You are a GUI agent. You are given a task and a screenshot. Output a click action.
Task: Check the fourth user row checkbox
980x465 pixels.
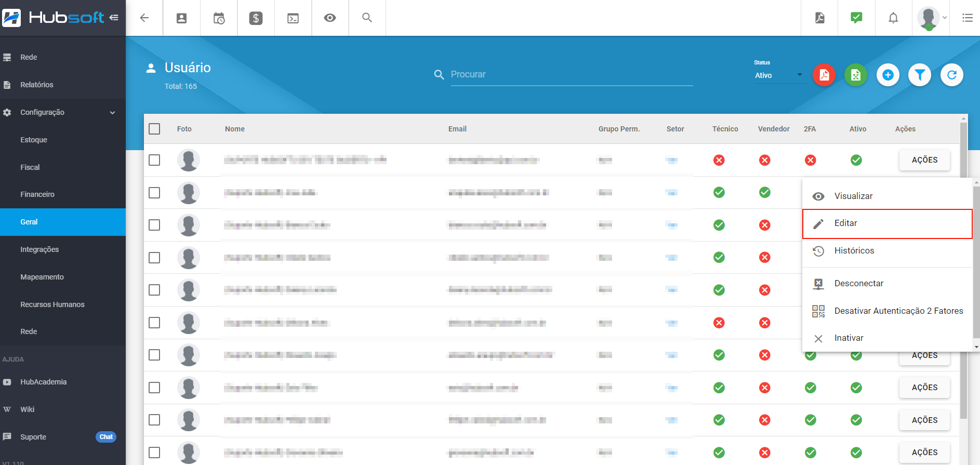tap(154, 258)
